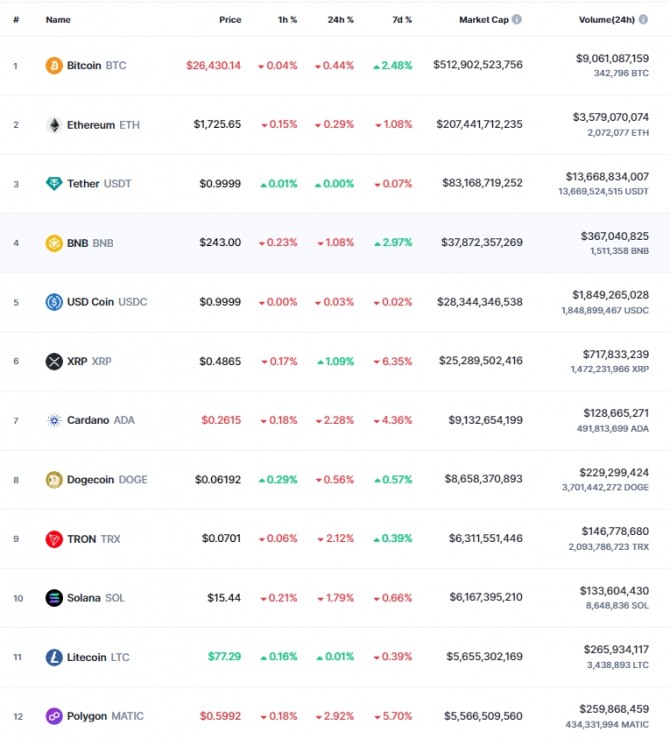The height and width of the screenshot is (739, 670).
Task: Open Market Cap info tooltip icon
Action: coord(517,19)
